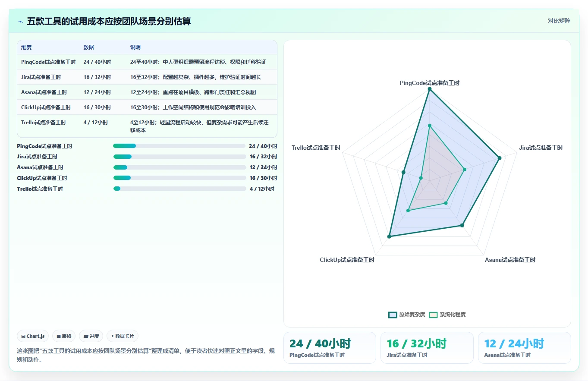
Task: Click the Asana label in the progress list
Action: click(40, 167)
